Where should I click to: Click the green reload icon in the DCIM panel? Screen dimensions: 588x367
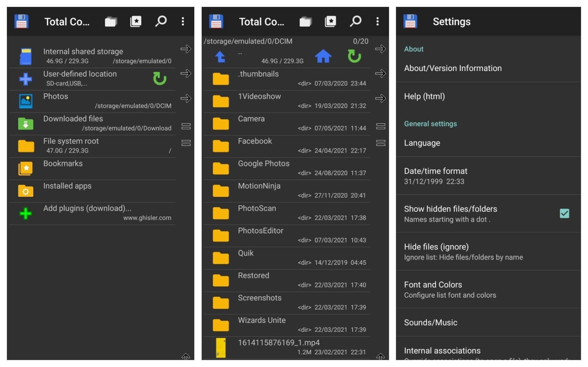(x=354, y=56)
